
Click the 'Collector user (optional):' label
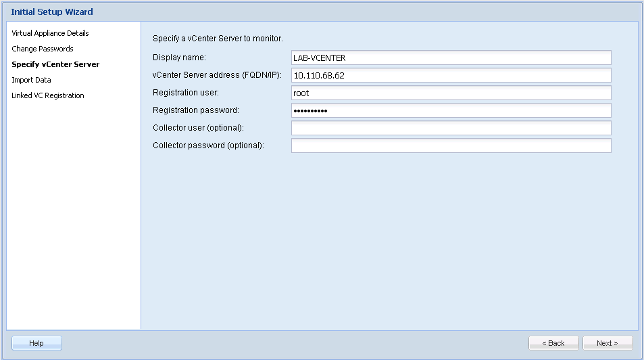pyautogui.click(x=198, y=128)
